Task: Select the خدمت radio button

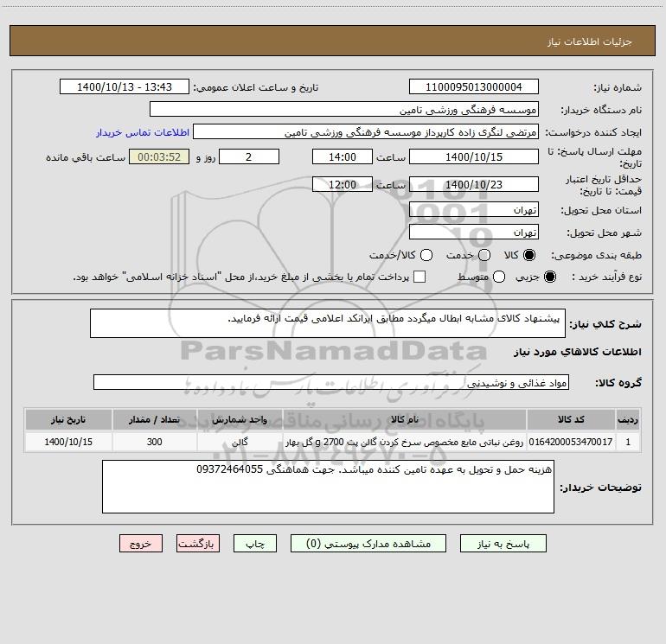Action: [x=484, y=255]
